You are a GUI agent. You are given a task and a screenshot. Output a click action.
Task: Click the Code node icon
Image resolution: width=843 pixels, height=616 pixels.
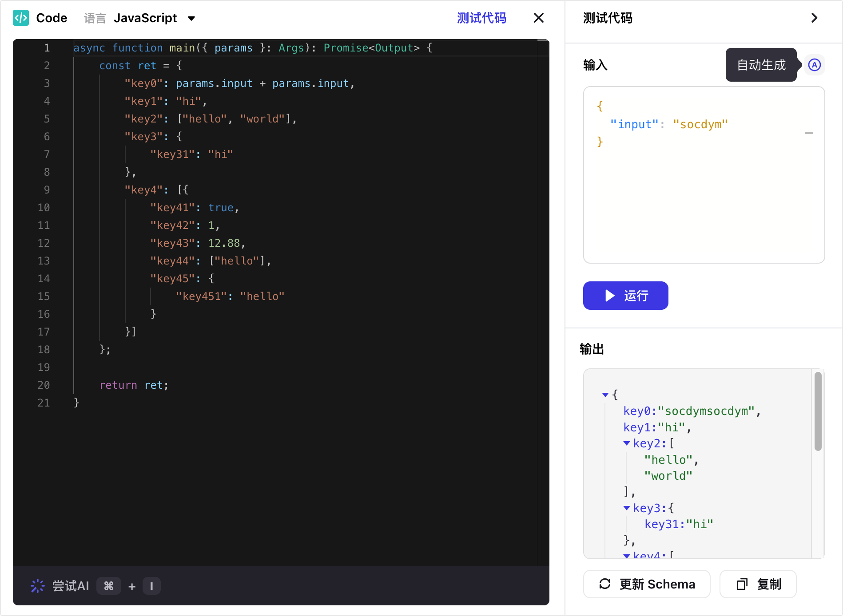click(21, 18)
